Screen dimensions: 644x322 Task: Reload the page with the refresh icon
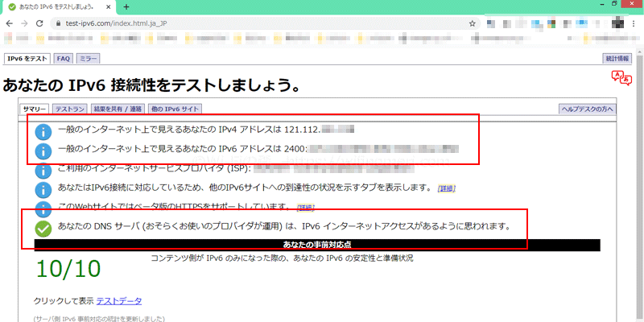[39, 23]
